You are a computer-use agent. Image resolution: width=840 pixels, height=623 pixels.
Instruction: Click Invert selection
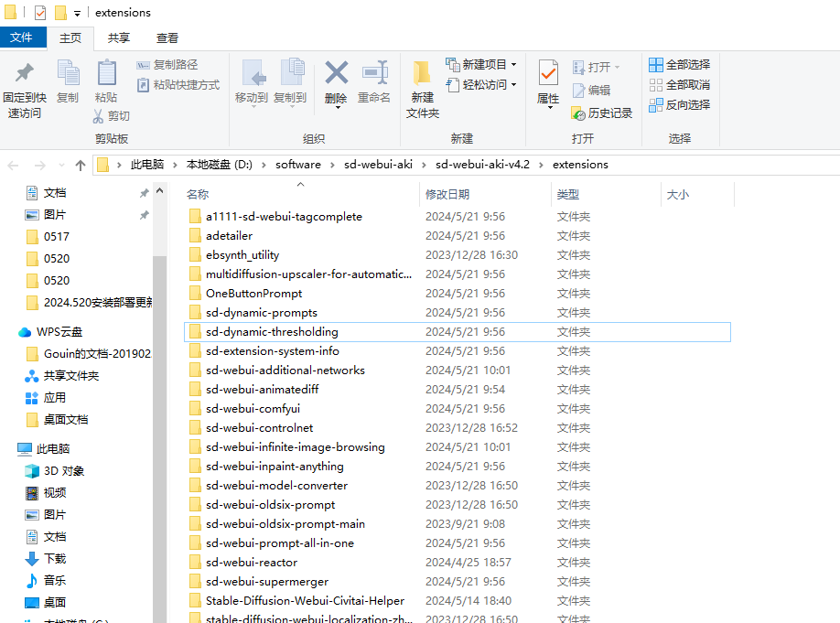[679, 105]
